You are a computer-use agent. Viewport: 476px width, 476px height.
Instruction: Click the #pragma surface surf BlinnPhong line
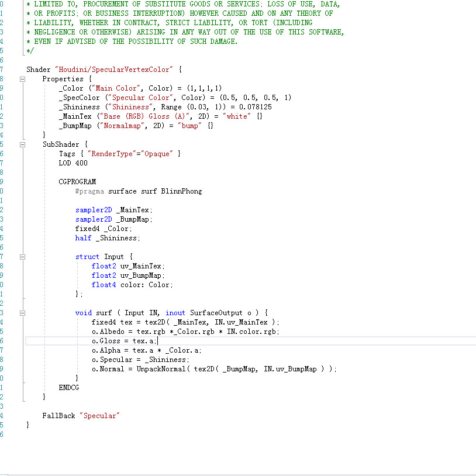click(x=139, y=191)
